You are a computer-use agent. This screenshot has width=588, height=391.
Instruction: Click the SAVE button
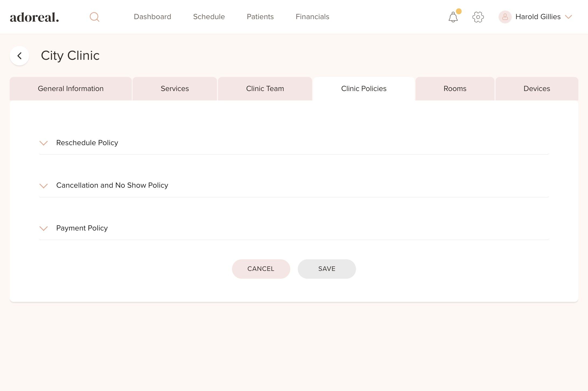coord(327,269)
